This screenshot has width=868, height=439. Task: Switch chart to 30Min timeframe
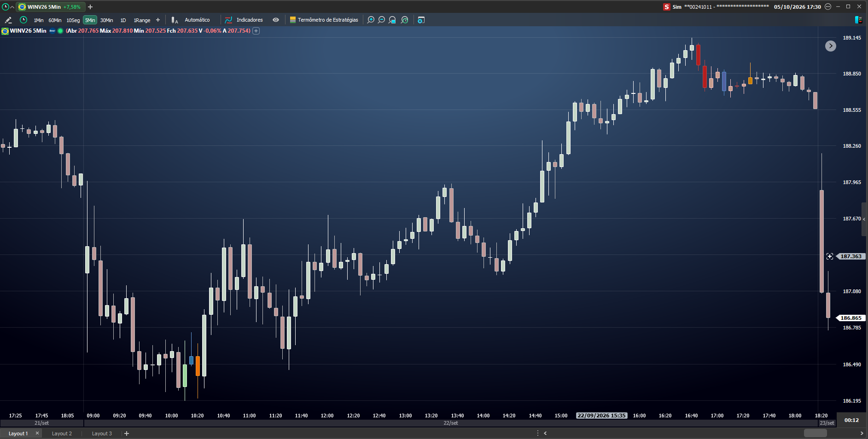point(107,20)
